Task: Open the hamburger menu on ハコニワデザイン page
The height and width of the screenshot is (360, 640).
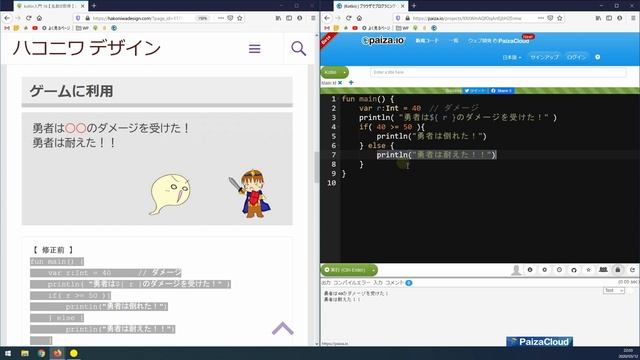Action: 254,49
